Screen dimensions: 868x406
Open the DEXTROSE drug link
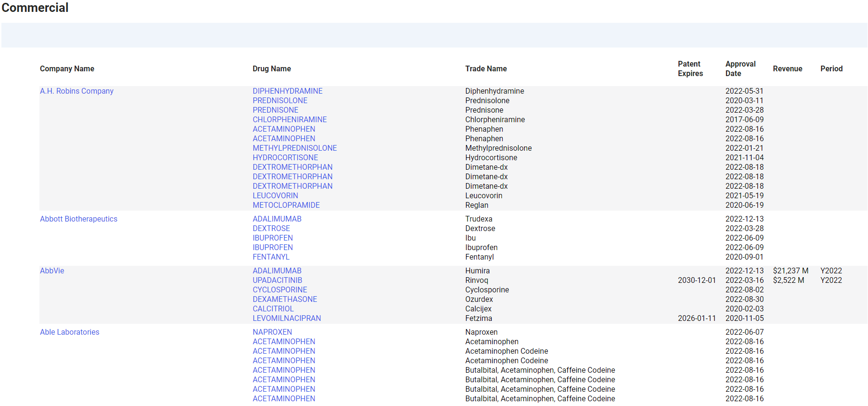[271, 228]
